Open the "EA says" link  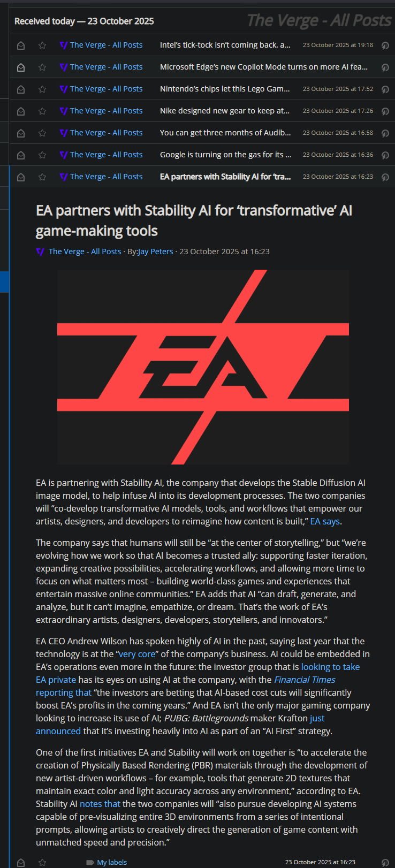[x=325, y=521]
